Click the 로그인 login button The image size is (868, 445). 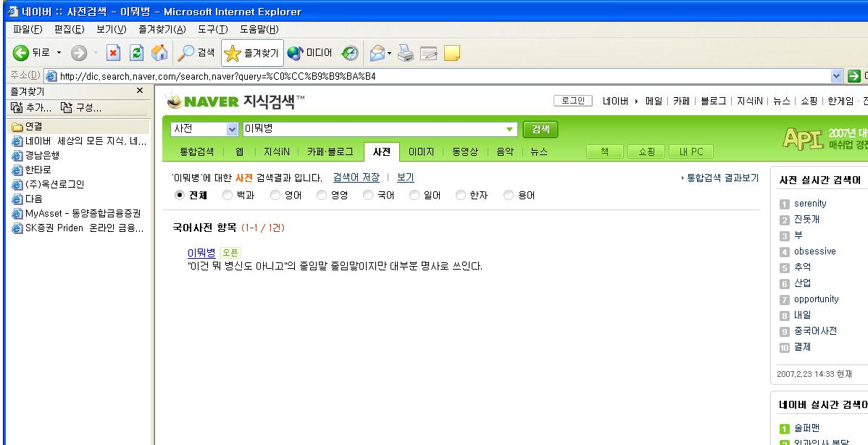(573, 101)
